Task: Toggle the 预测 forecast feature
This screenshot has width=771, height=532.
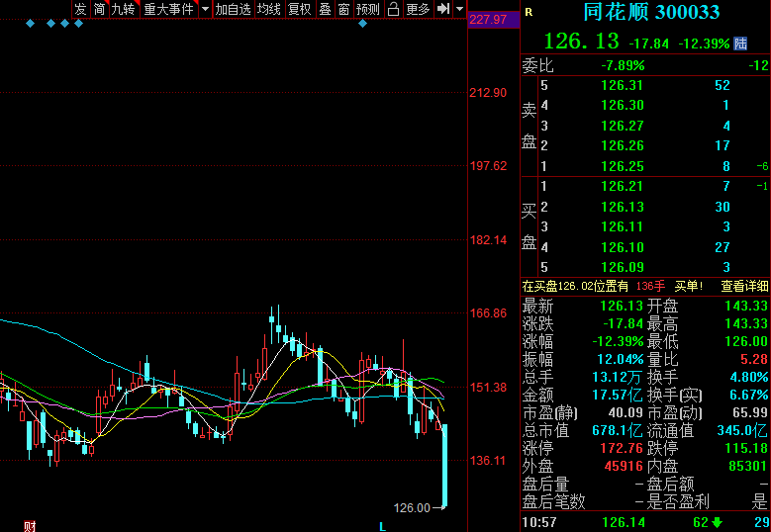Action: [x=368, y=9]
